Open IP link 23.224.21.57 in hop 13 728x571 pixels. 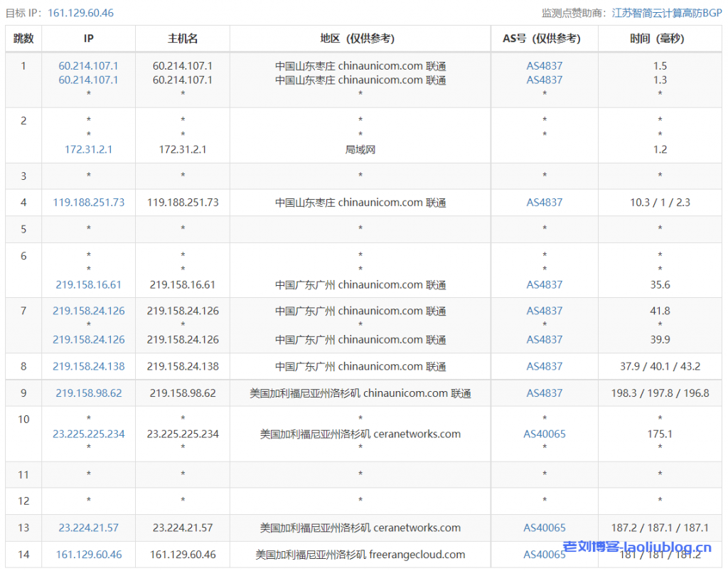point(88,528)
